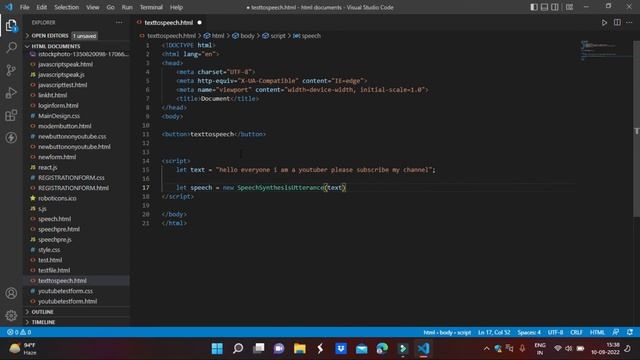
Task: Open the weather widget on taskbar
Action: click(x=23, y=349)
